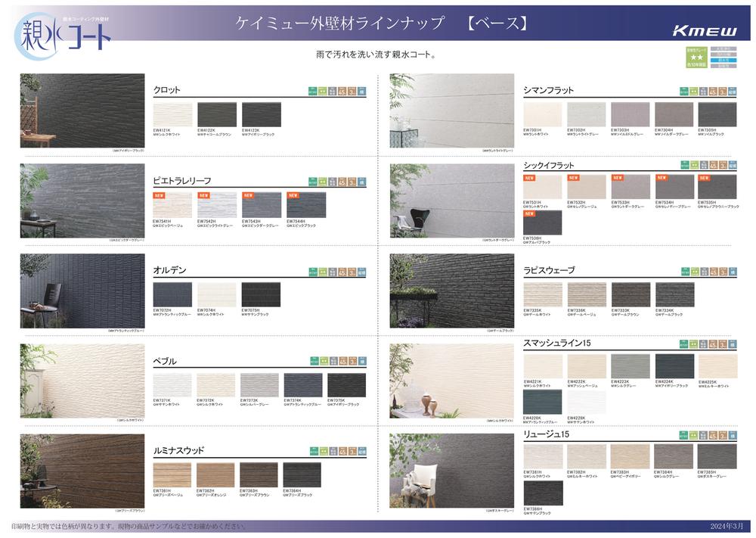Open the クロット wall photo
This screenshot has height=538, width=756.
coord(82,110)
